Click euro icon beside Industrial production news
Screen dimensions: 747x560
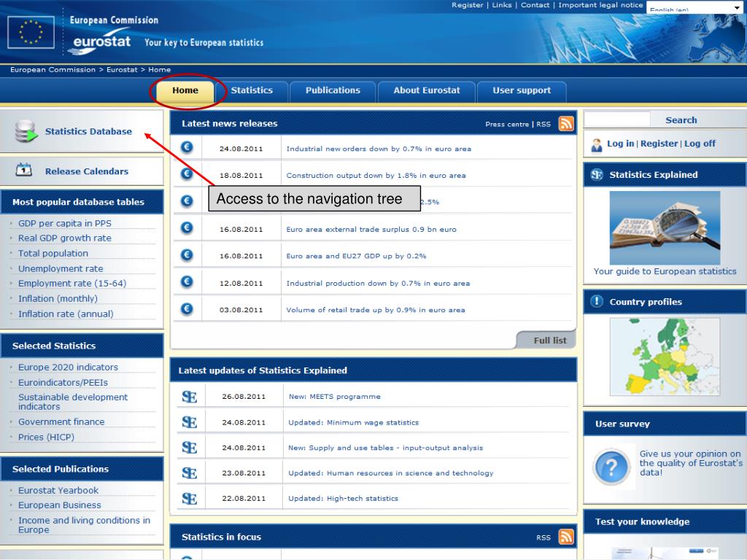pos(187,282)
